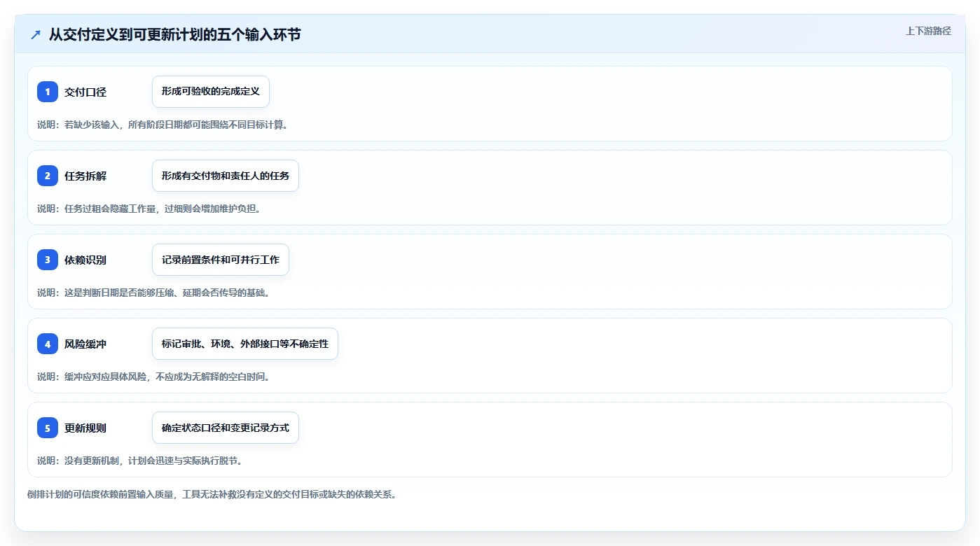This screenshot has height=546, width=980.
Task: Click the note starting '说明:这是判断日期是否能够压缩'
Action: 153,293
